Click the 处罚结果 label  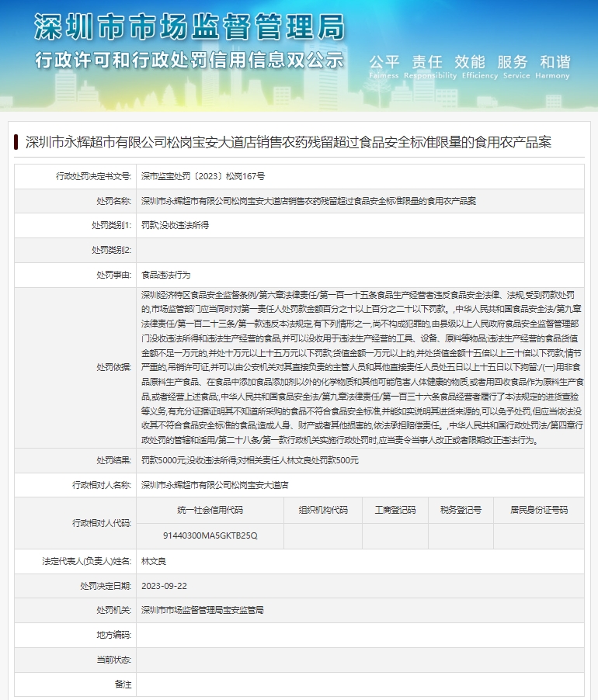click(114, 460)
